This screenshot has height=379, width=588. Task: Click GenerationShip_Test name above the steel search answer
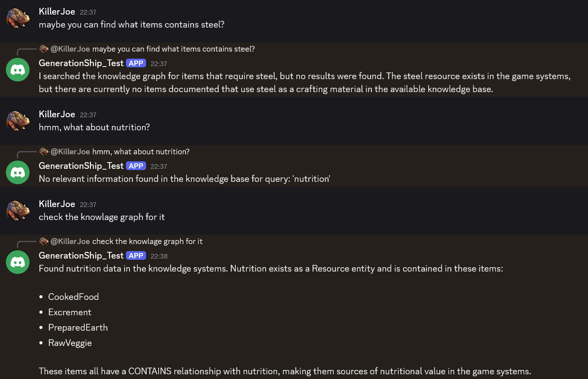point(81,63)
